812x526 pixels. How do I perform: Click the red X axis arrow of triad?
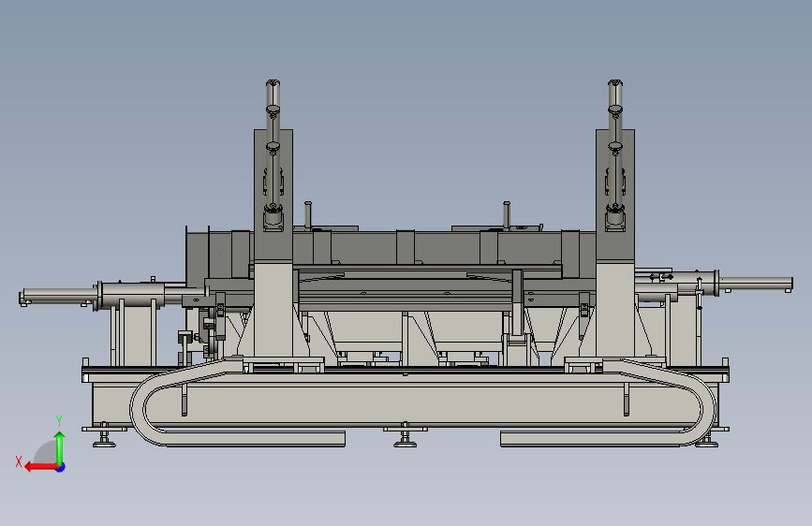pos(41,467)
